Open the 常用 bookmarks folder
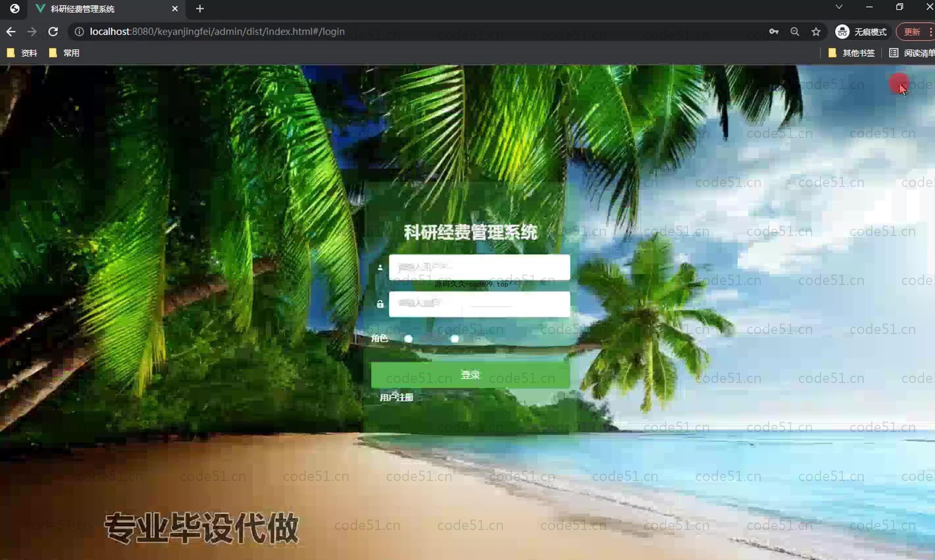 tap(64, 53)
